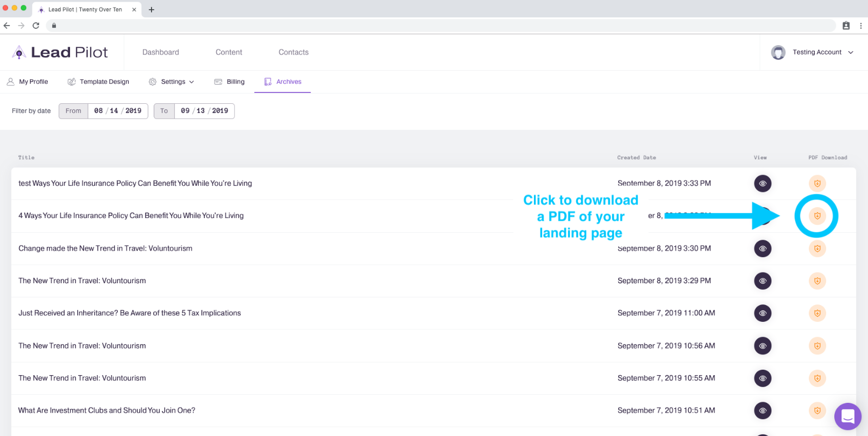The height and width of the screenshot is (436, 868).
Task: Click 'What Are Investment Clubs' title
Action: click(106, 410)
